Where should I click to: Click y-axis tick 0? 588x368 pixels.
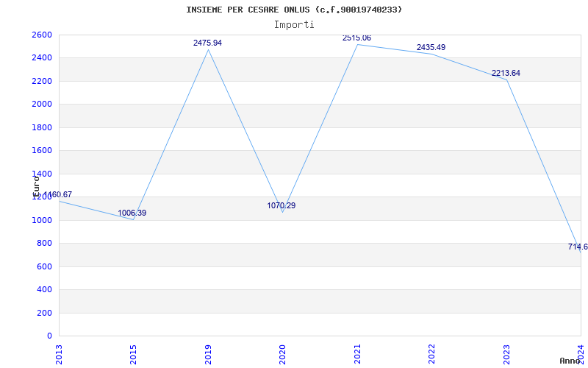click(49, 336)
